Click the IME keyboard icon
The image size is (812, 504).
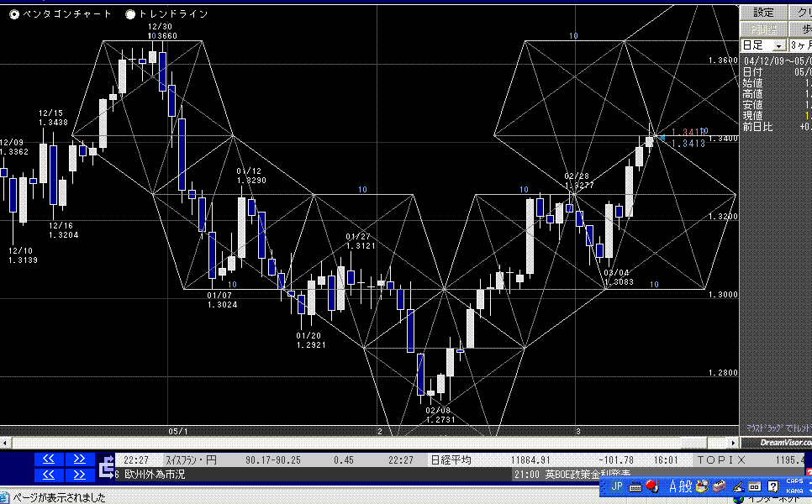(635, 486)
